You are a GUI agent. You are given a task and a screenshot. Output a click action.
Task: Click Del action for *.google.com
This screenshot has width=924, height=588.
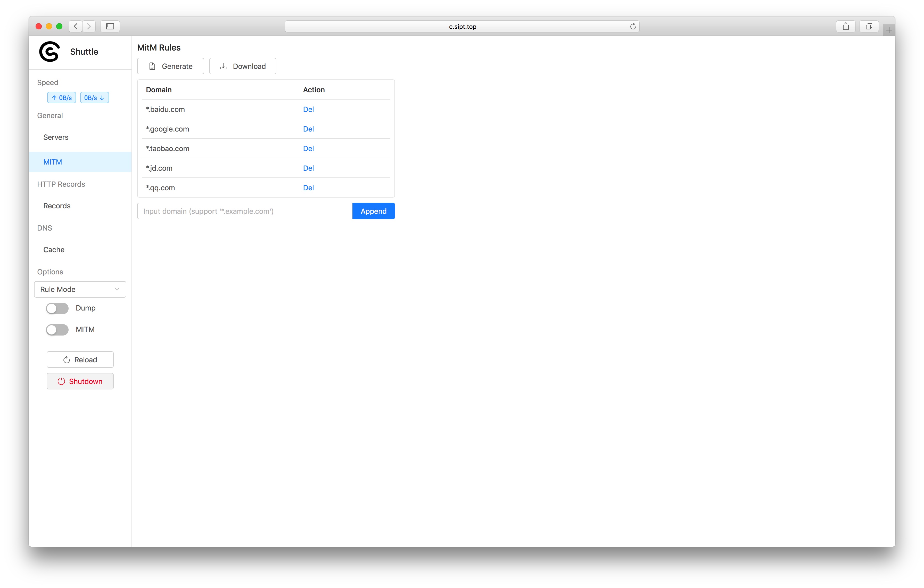point(308,129)
